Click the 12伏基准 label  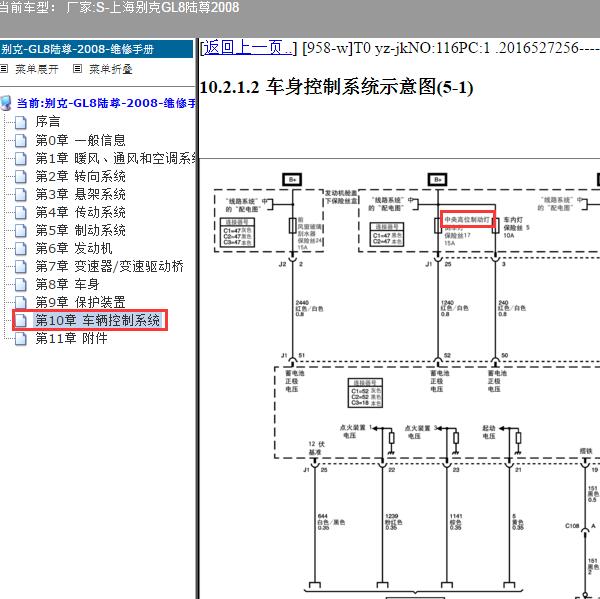(316, 448)
